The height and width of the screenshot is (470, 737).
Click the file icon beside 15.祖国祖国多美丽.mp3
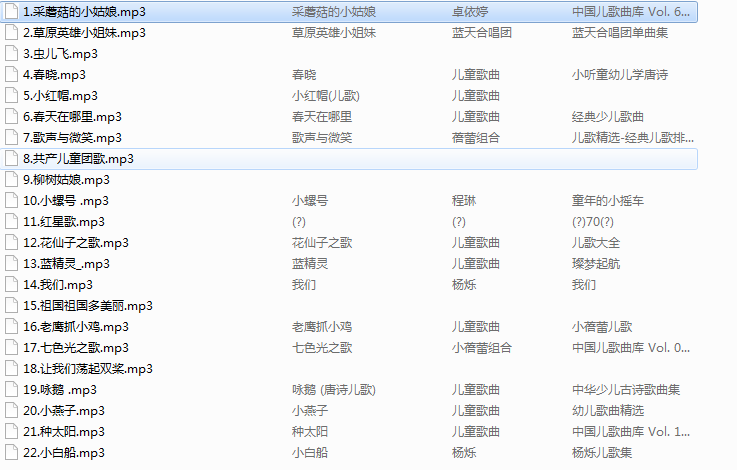[x=11, y=306]
